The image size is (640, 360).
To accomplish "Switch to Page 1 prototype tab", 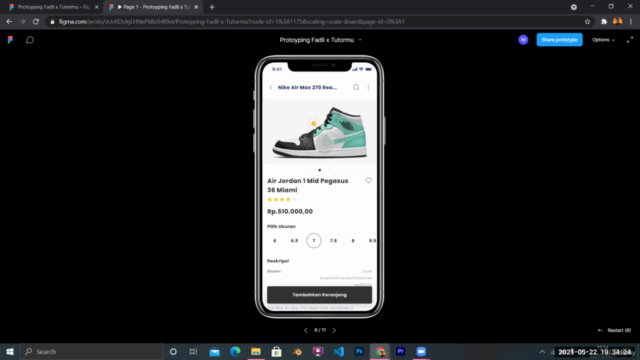I will (x=153, y=7).
